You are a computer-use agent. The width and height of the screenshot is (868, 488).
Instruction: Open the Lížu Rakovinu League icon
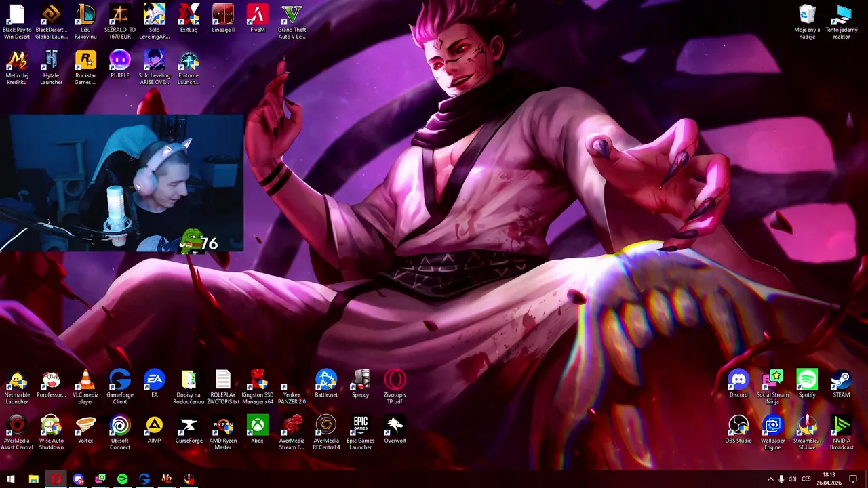(85, 22)
